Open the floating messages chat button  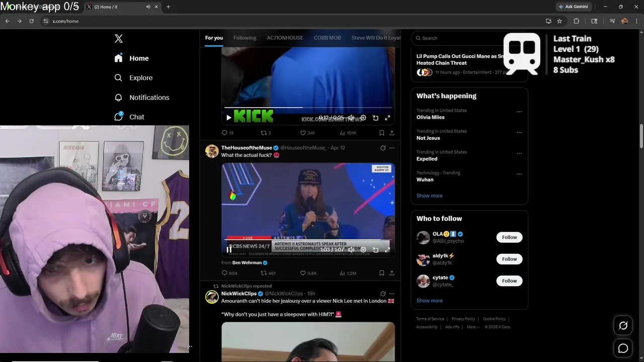pyautogui.click(x=623, y=348)
